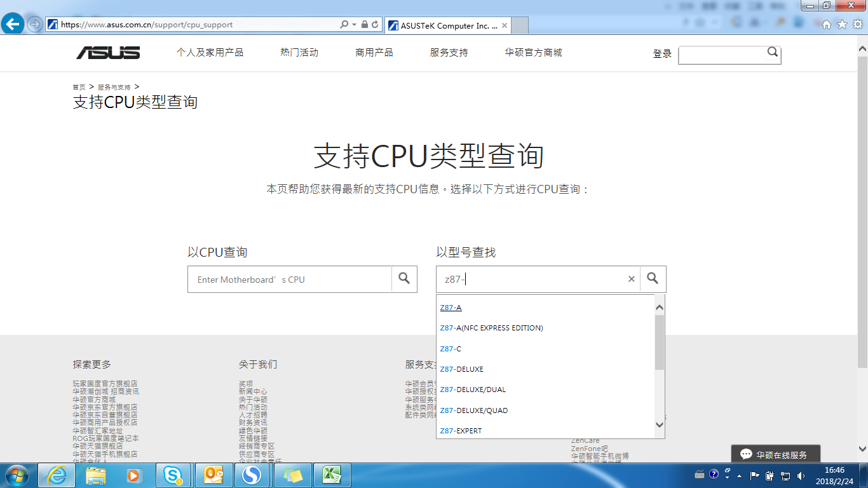Viewport: 868px width, 488px height.
Task: Click Internet Explorer taskbar icon
Action: [57, 475]
